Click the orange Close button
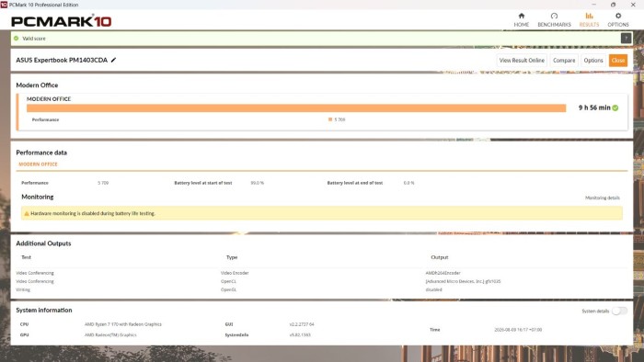 [x=617, y=61]
